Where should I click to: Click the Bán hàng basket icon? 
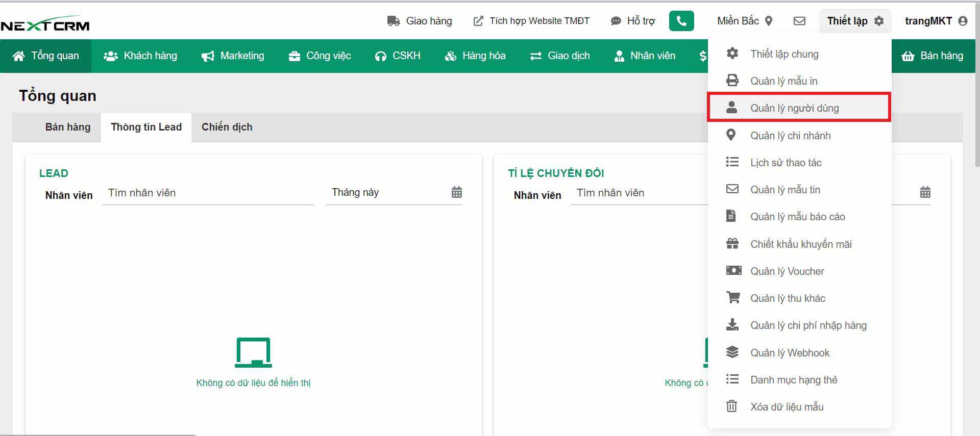(908, 56)
